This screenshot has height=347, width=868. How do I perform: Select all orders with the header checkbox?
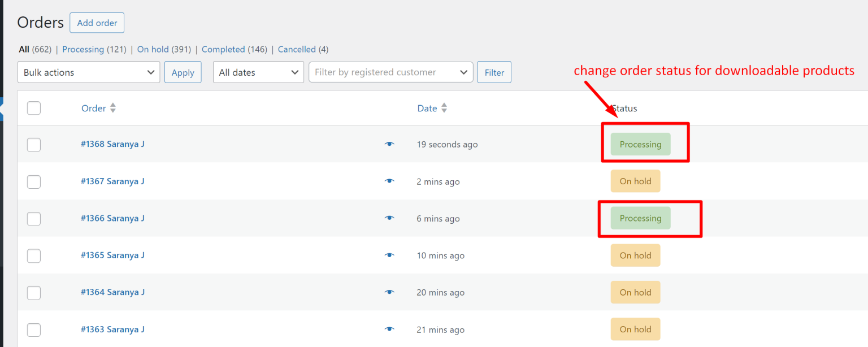33,108
